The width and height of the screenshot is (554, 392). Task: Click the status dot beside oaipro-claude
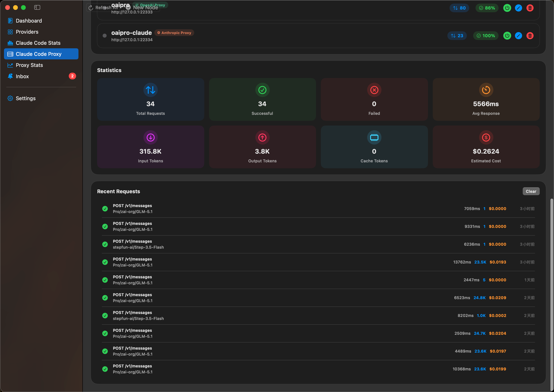click(x=105, y=35)
